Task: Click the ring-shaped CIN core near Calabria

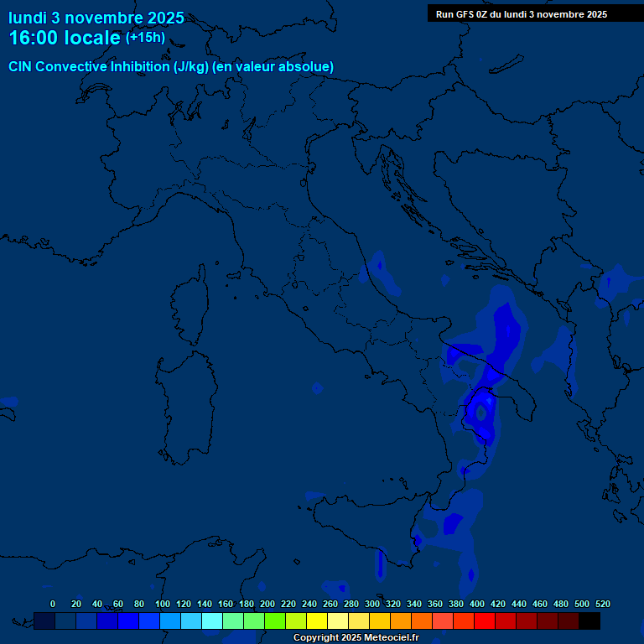Action: pos(480,411)
